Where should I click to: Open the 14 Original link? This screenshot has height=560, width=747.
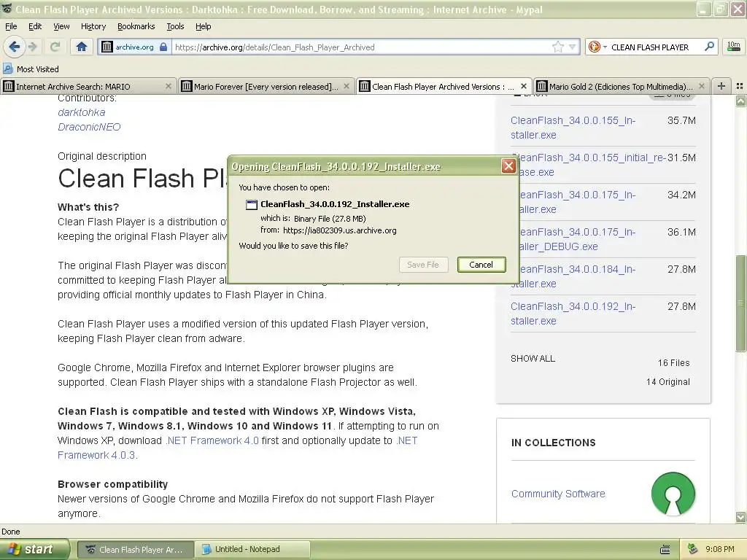pos(668,382)
